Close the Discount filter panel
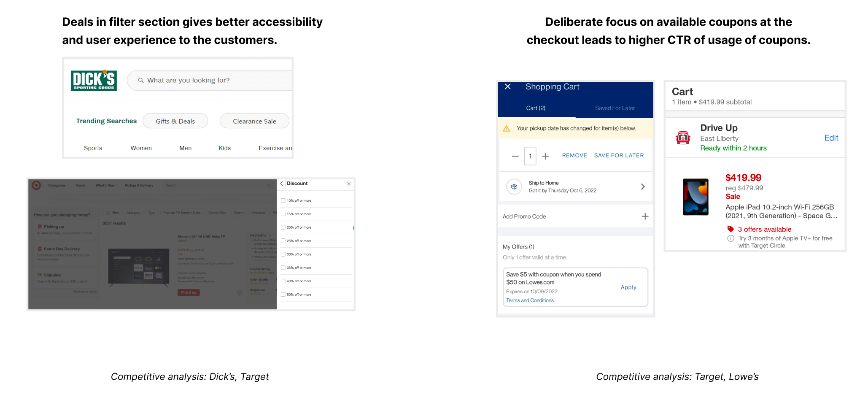Screen dimensions: 868x411 [x=349, y=184]
